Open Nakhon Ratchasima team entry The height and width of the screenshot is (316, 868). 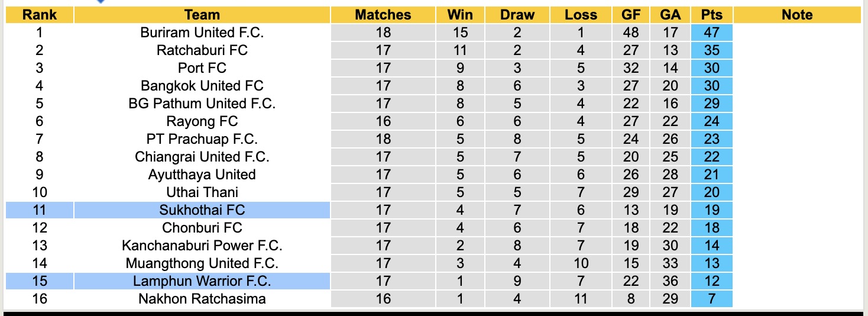click(202, 299)
